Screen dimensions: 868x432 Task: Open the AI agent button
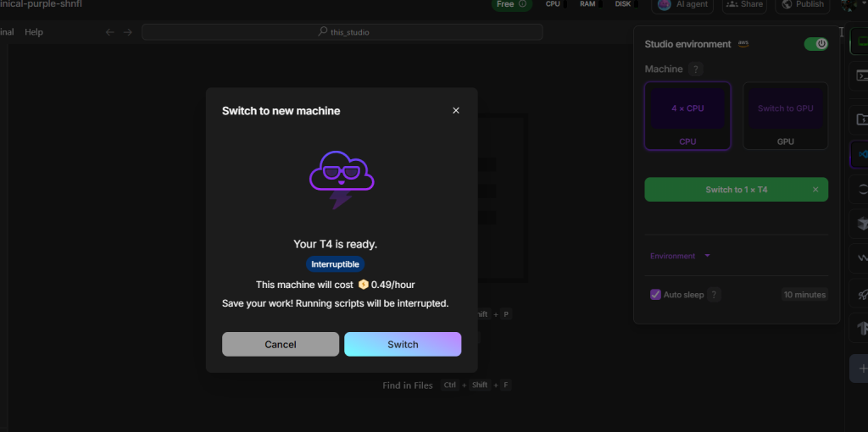(x=683, y=4)
